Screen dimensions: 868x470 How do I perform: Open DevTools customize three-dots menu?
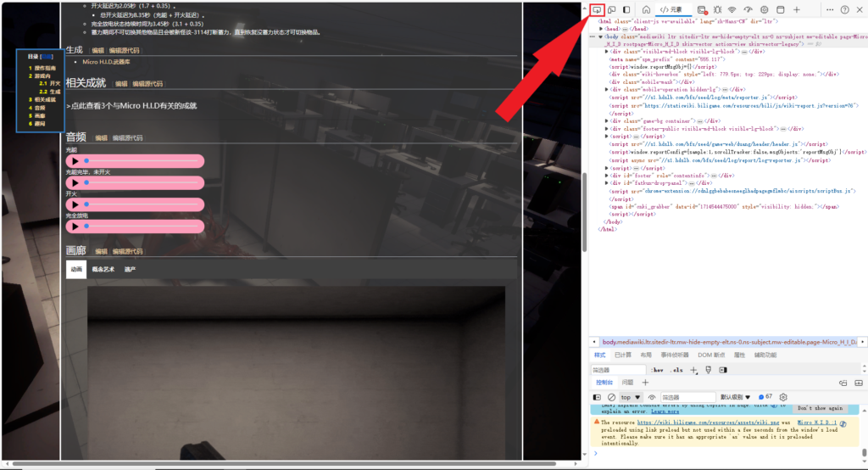[x=830, y=9]
